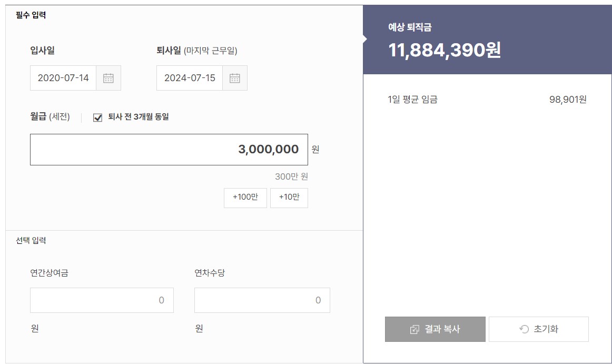Image resolution: width=612 pixels, height=364 pixels.
Task: Select the 연차수당 input field
Action: [262, 300]
